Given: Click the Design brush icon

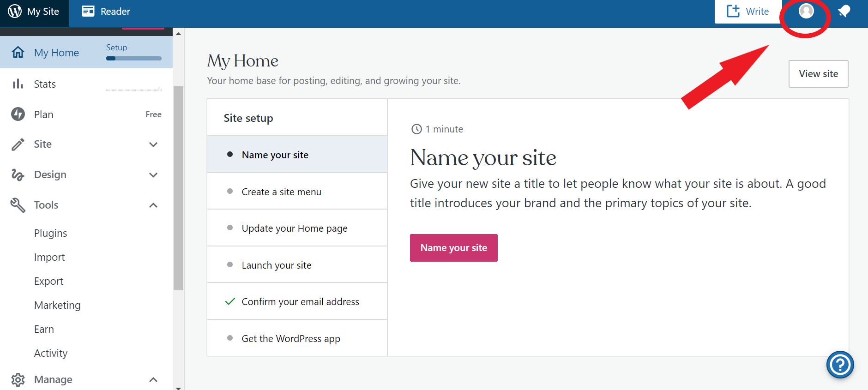Looking at the screenshot, I should (x=18, y=174).
